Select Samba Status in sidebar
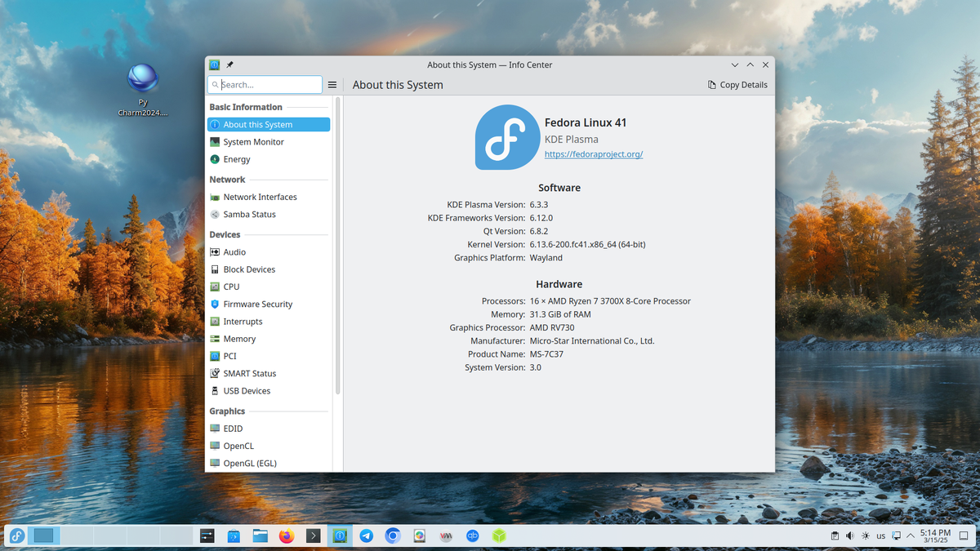 pos(269,215)
